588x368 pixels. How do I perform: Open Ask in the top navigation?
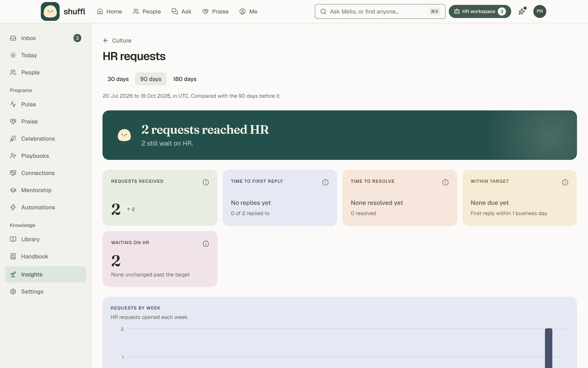point(182,11)
